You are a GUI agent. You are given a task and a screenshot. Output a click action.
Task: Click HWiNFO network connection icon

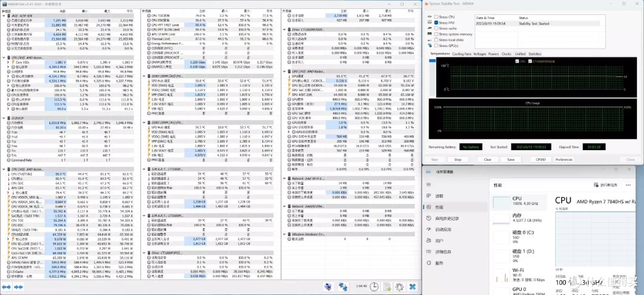(x=343, y=287)
